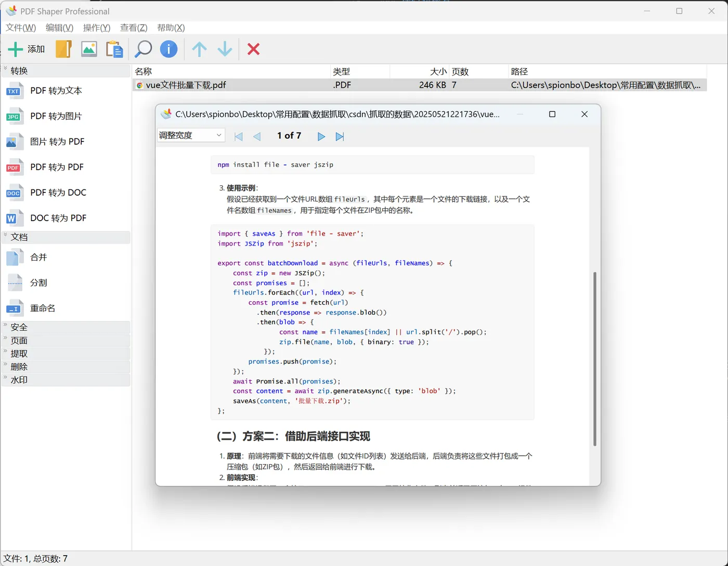Select vue文件批量下载.pdf file row
This screenshot has width=728, height=566.
pos(420,85)
